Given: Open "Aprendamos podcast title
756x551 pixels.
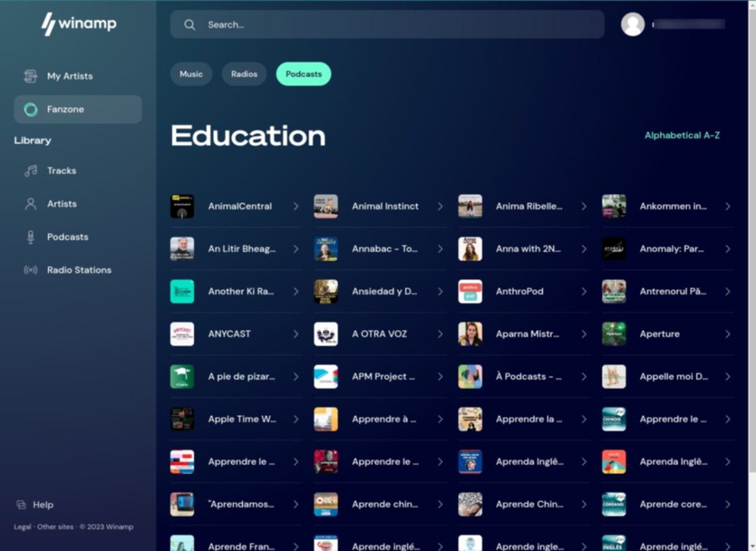Looking at the screenshot, I should point(241,504).
